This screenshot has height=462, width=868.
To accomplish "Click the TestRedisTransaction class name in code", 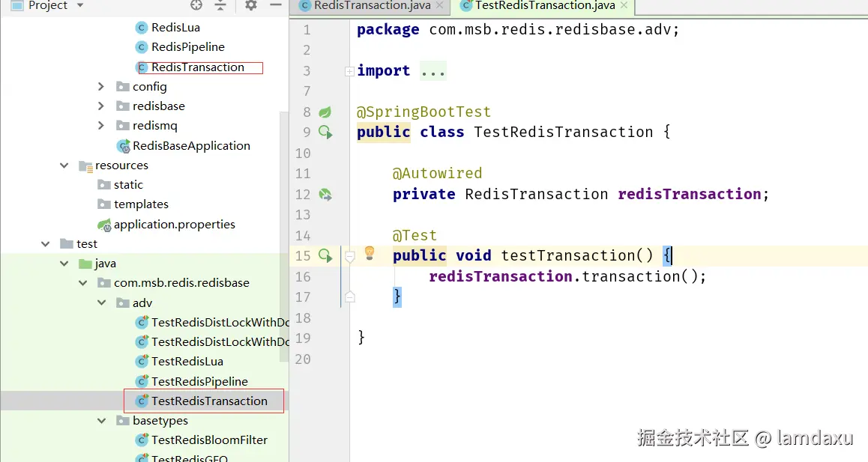I will 563,133.
